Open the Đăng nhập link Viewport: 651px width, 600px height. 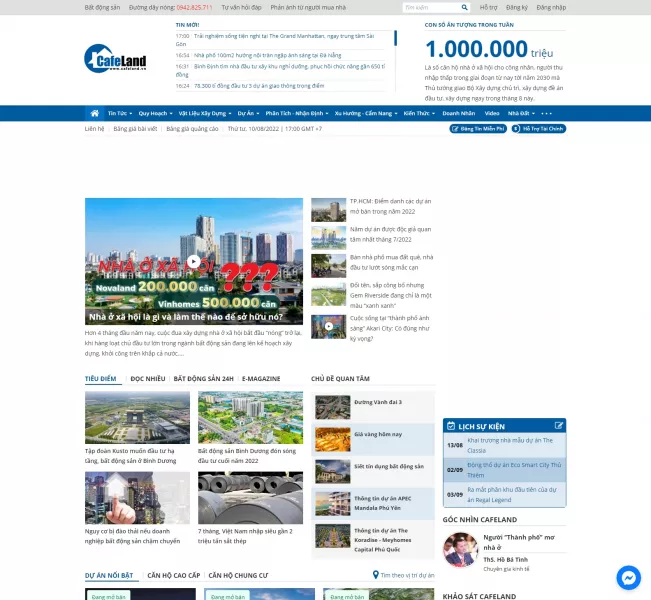tap(551, 7)
